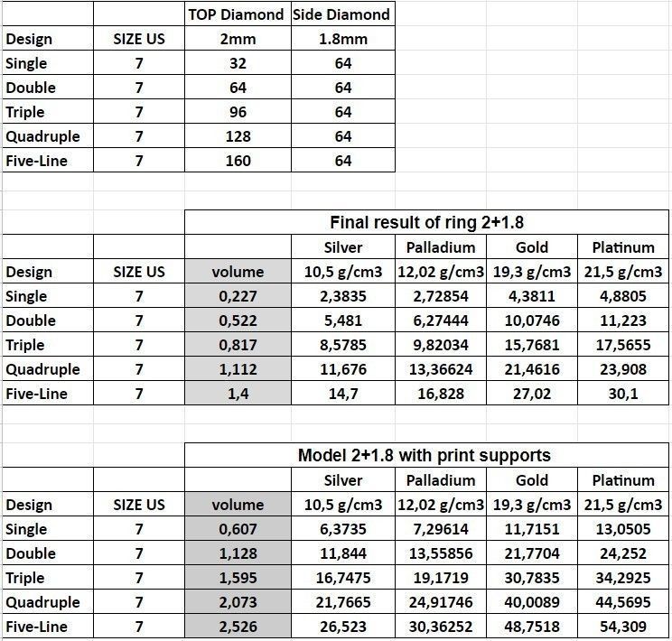The image size is (672, 641).
Task: Select the Platinum value 54,309
Action: (622, 627)
